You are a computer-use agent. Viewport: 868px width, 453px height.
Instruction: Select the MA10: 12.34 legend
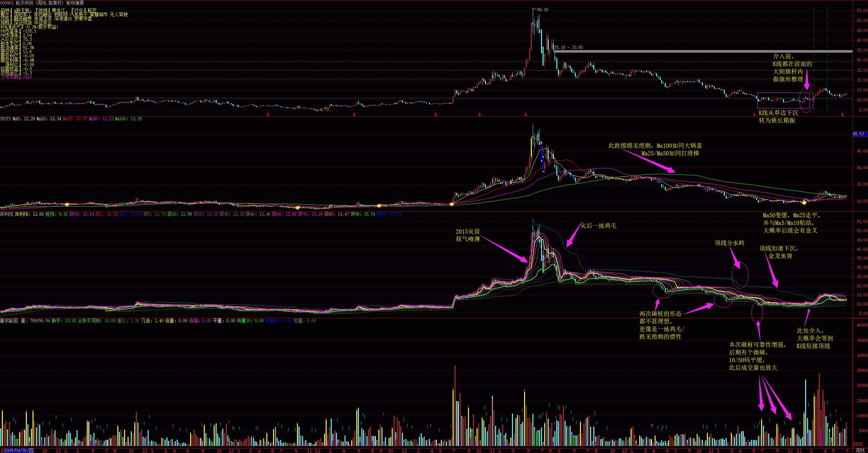(49, 119)
